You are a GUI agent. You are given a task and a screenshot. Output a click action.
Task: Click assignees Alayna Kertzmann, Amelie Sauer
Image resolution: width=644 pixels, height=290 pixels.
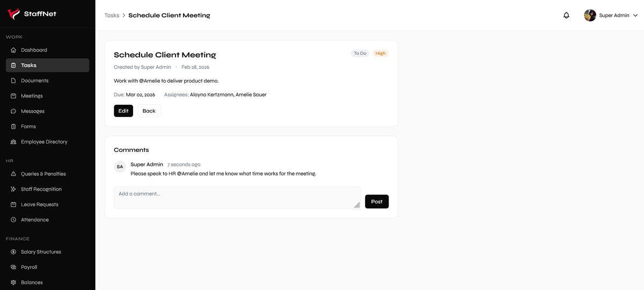[x=228, y=95]
